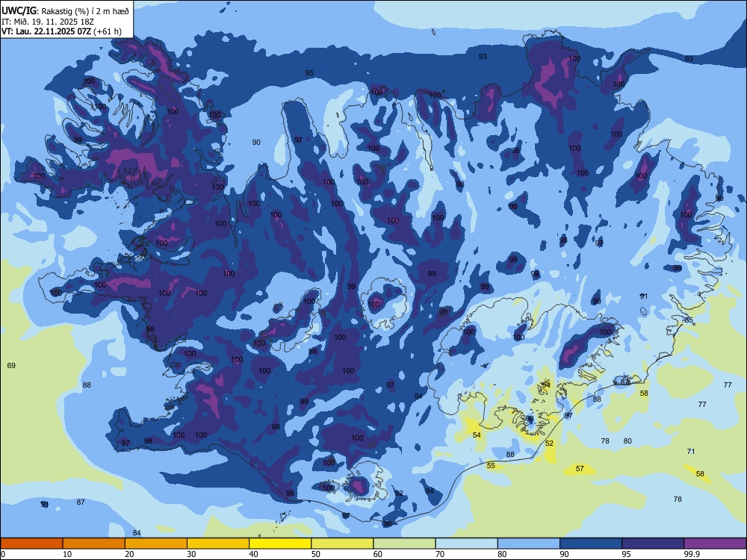Click the humidity value '95' on the map
The image size is (747, 560).
coord(309,73)
